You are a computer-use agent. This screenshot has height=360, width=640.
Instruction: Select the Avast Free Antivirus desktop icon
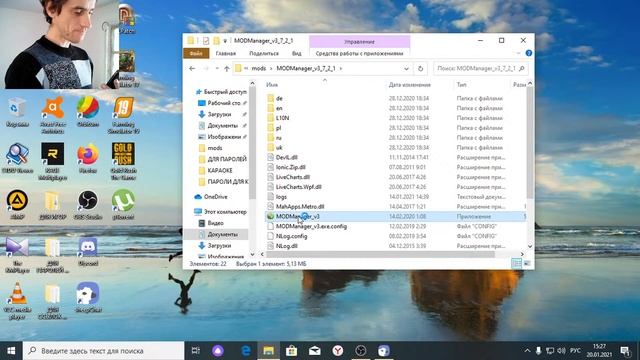pyautogui.click(x=53, y=115)
